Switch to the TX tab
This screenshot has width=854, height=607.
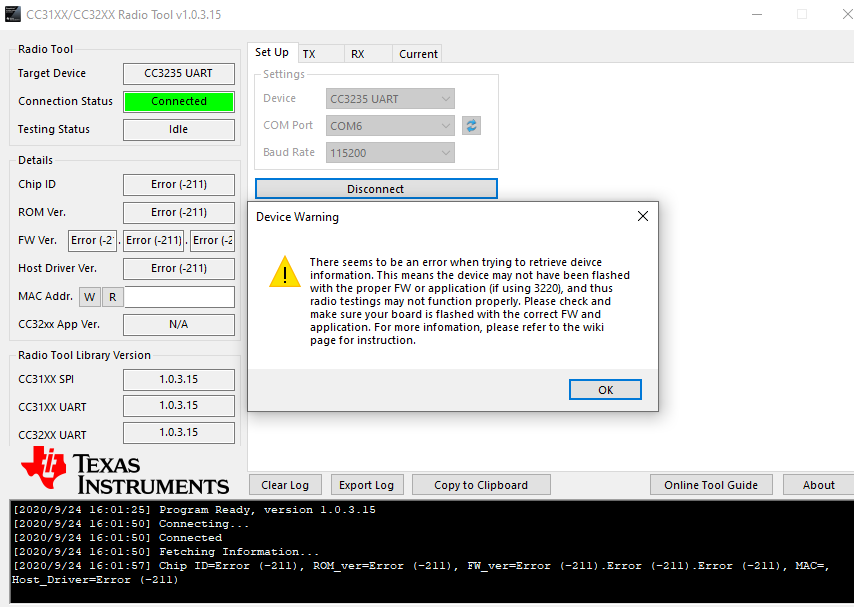[x=320, y=54]
